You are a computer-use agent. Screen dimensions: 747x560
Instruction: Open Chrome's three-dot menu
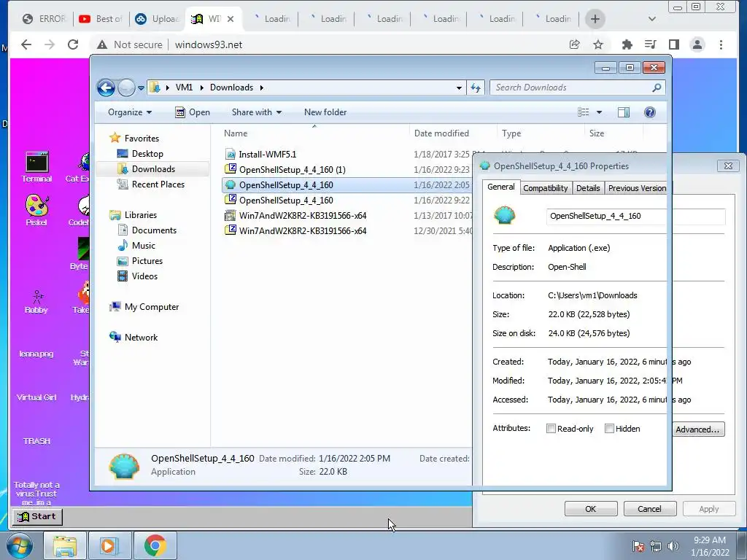(x=721, y=44)
